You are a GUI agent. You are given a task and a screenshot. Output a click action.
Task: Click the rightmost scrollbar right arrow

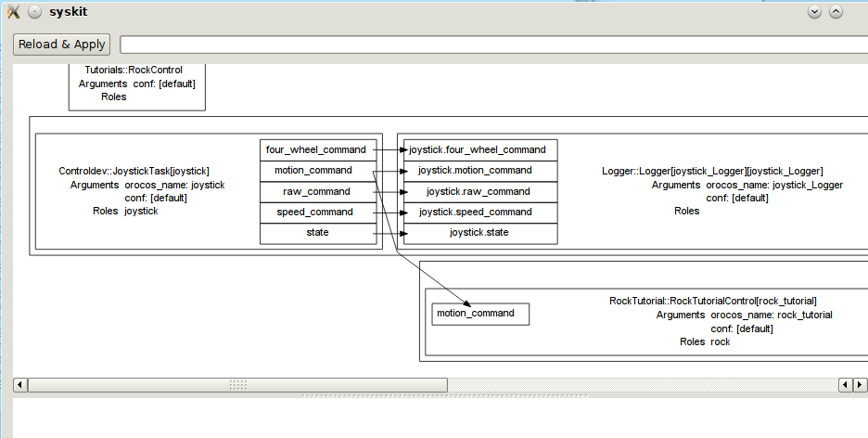coord(860,384)
